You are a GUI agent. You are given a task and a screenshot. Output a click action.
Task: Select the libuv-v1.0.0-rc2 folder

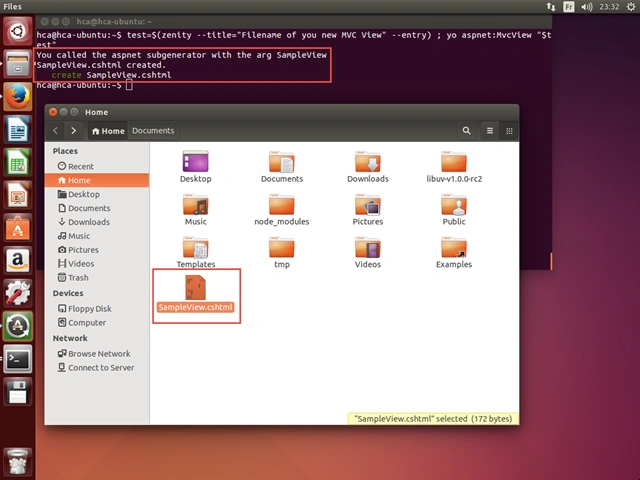coord(454,166)
